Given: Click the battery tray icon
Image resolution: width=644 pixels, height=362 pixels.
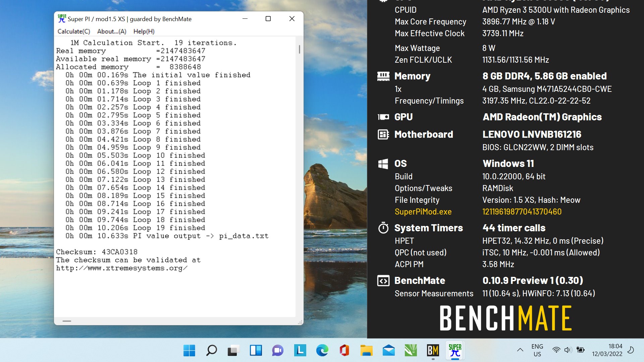Looking at the screenshot, I should pos(580,350).
